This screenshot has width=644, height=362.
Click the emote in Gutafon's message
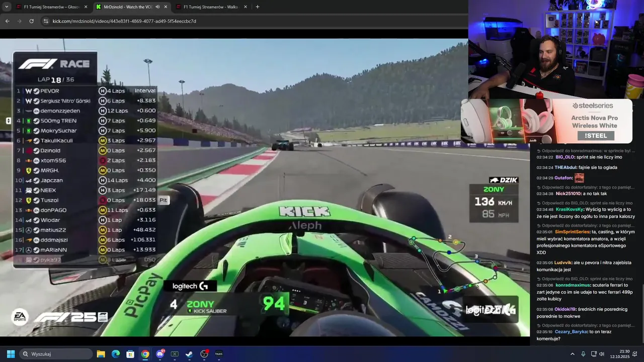click(580, 177)
